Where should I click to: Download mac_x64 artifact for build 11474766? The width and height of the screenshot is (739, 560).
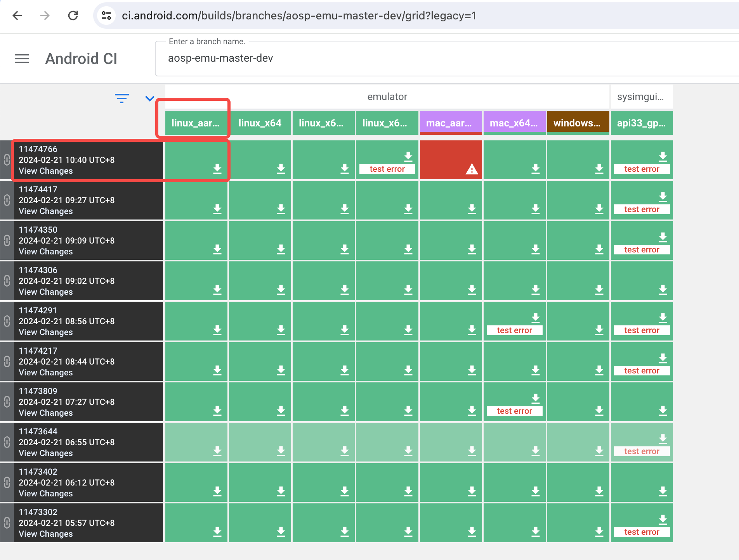tap(536, 168)
